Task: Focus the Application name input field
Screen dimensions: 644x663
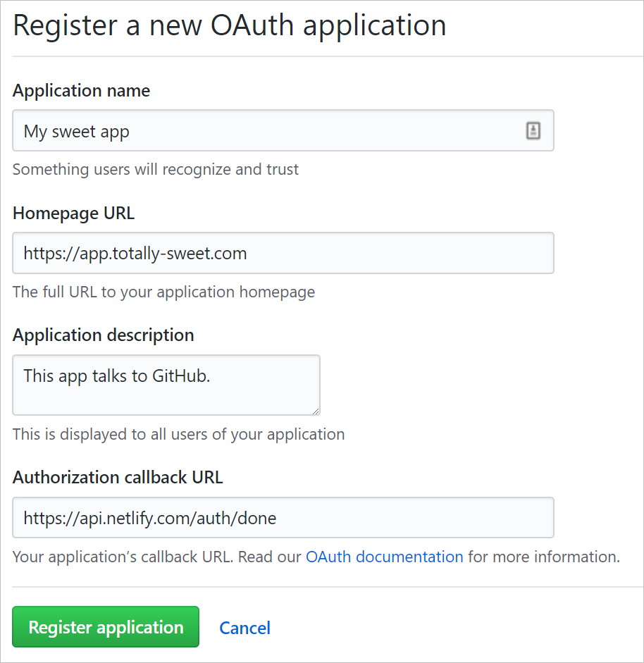Action: pyautogui.click(x=268, y=131)
